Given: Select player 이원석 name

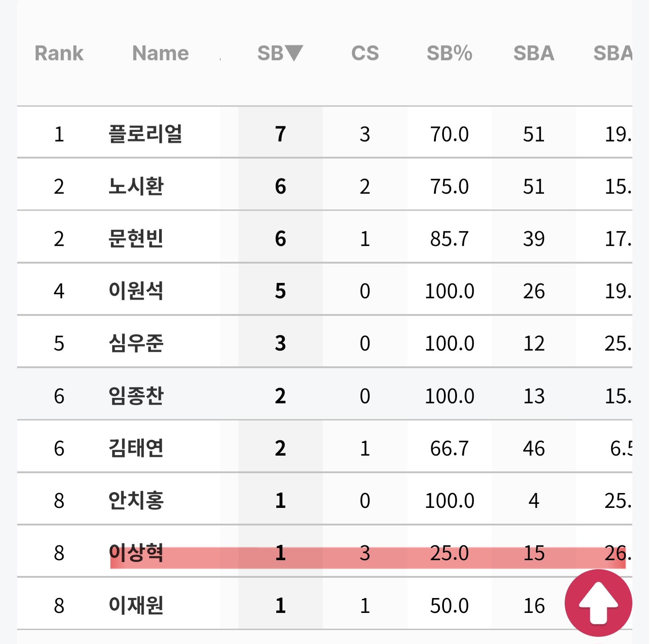Looking at the screenshot, I should tap(136, 291).
